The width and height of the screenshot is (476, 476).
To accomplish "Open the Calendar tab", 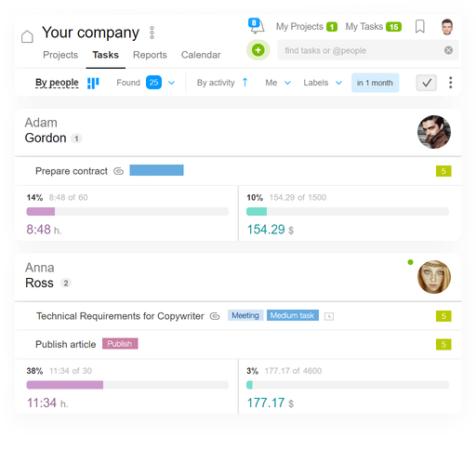I will click(201, 55).
